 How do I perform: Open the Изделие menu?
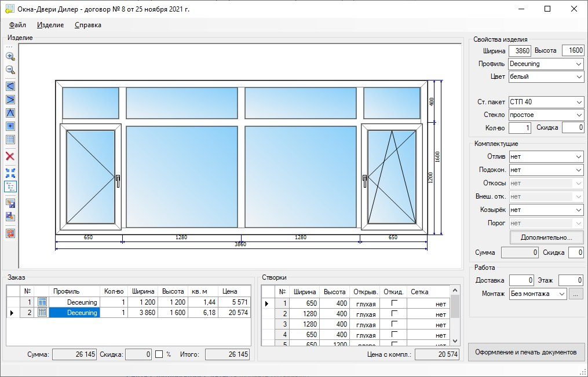50,25
